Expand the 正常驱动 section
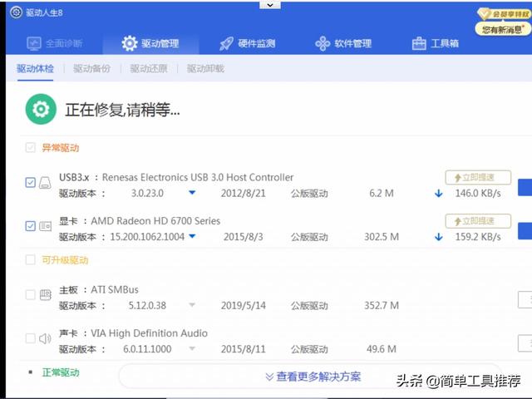 click(x=61, y=372)
